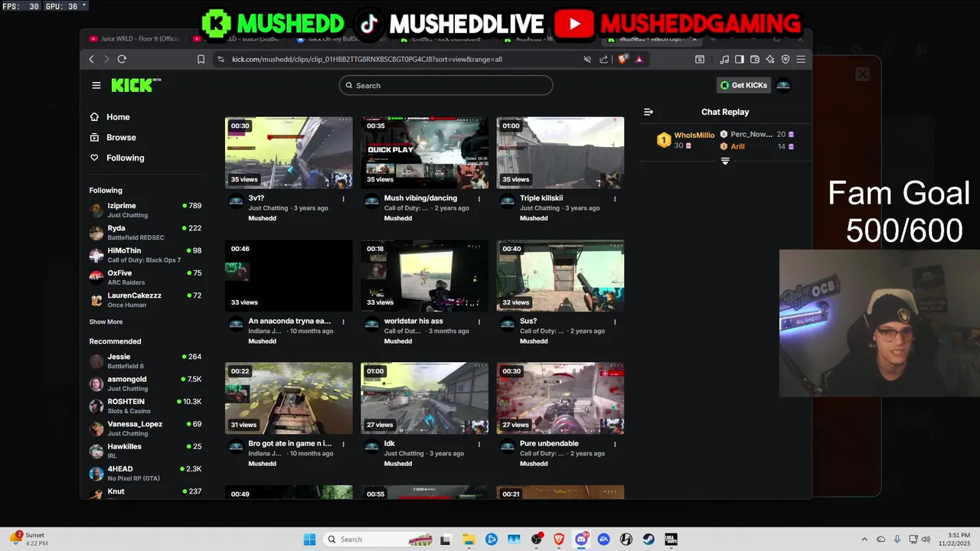This screenshot has width=980, height=551.
Task: Open ROSHTEIN's channel in Recommended
Action: [145, 406]
